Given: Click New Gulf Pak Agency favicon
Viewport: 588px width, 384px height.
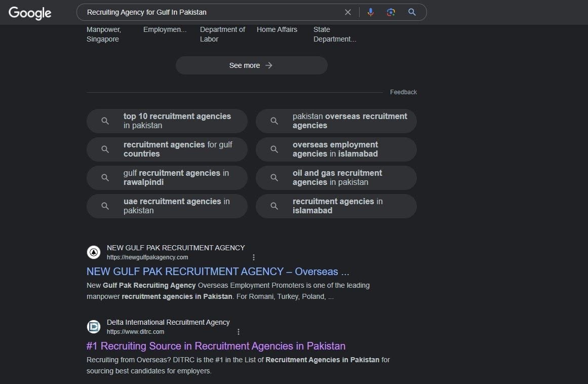Looking at the screenshot, I should click(94, 252).
